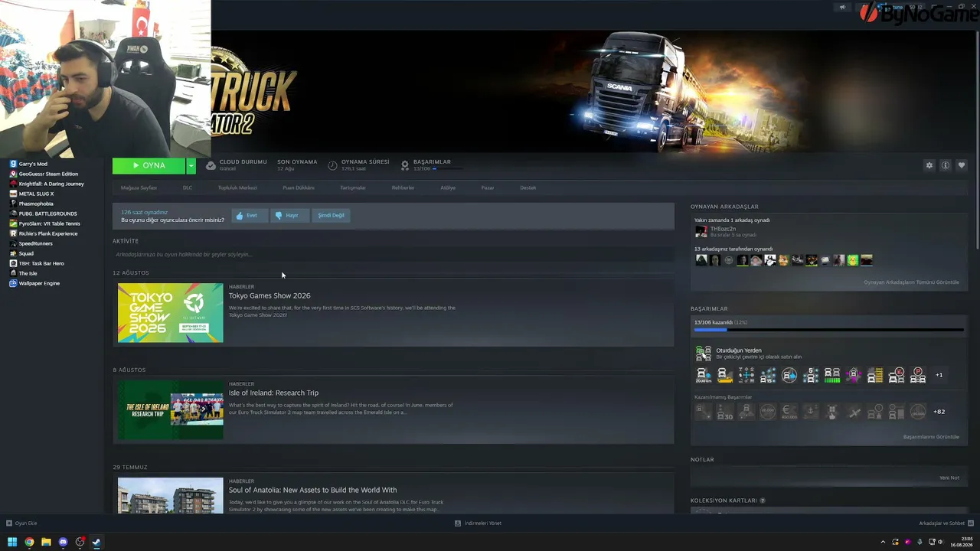Image resolution: width=980 pixels, height=551 pixels.
Task: Click the Steam taskbar icon
Action: click(96, 542)
